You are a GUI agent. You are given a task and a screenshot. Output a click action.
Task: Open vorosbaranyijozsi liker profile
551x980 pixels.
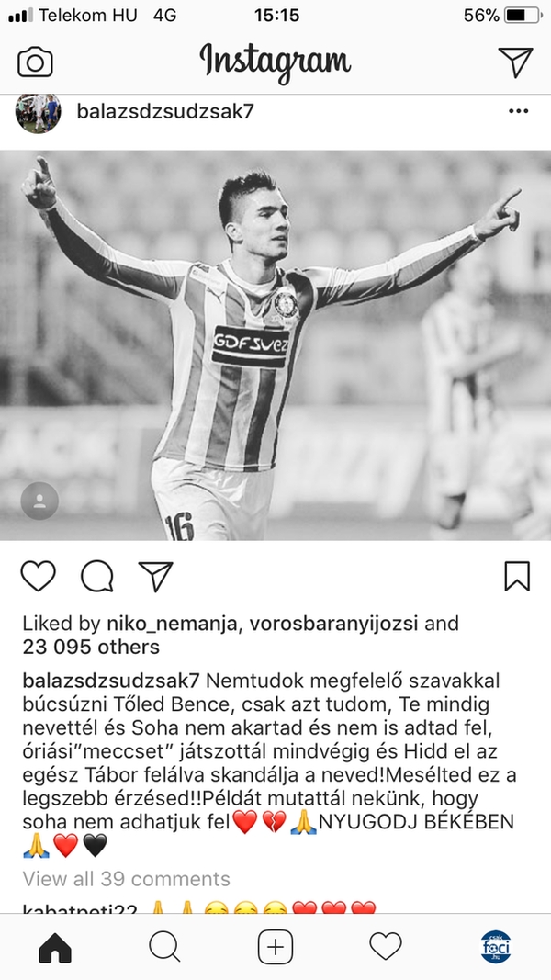pos(333,623)
